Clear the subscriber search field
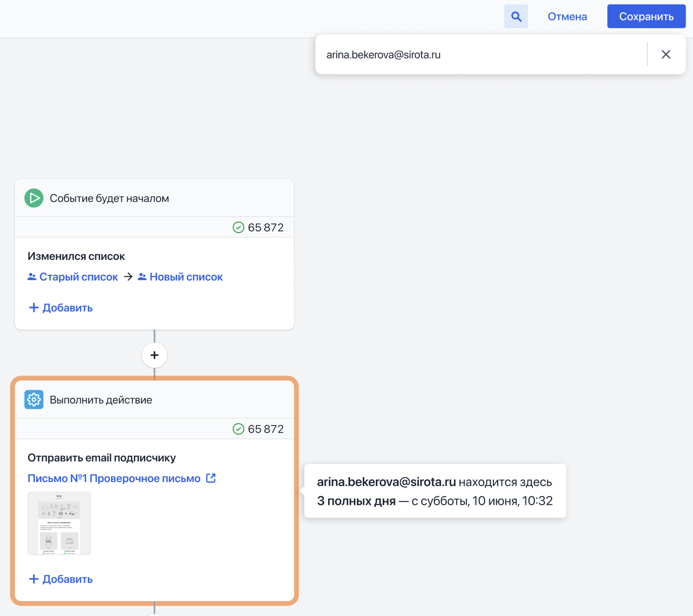The image size is (693, 616). [x=666, y=55]
